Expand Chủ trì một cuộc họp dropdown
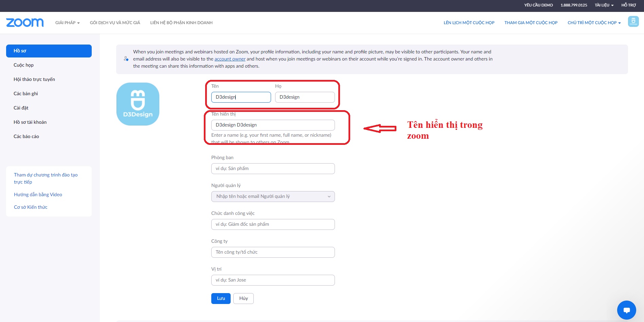 pos(594,23)
